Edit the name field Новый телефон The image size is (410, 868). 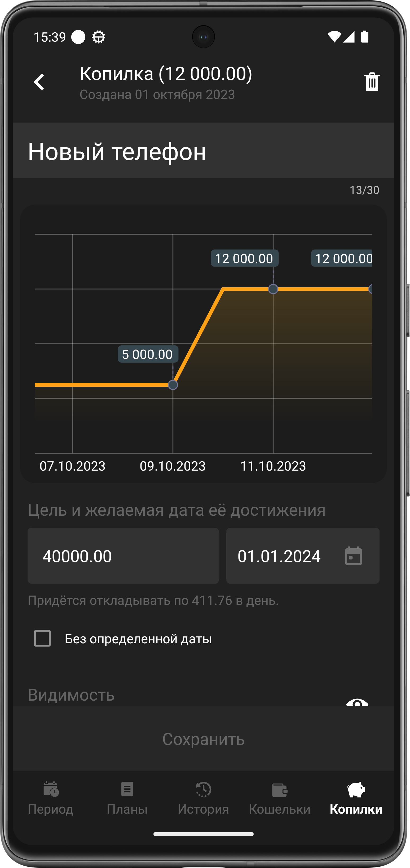203,151
